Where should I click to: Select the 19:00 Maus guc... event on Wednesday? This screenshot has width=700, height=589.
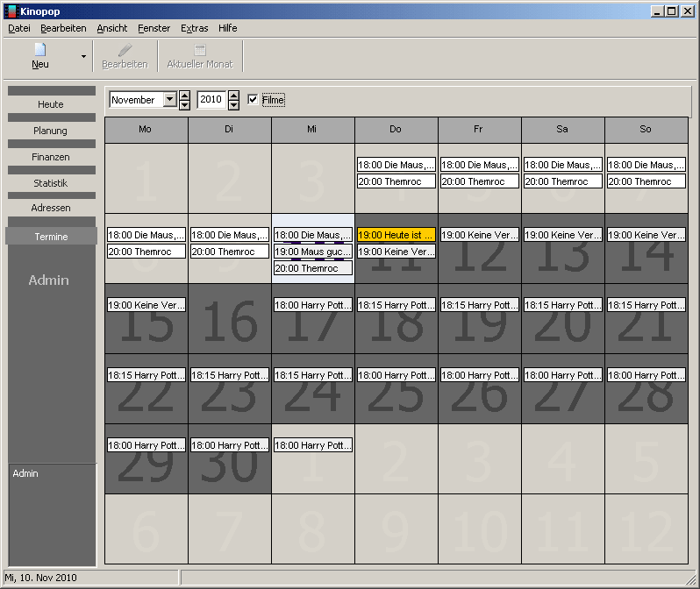(x=312, y=252)
